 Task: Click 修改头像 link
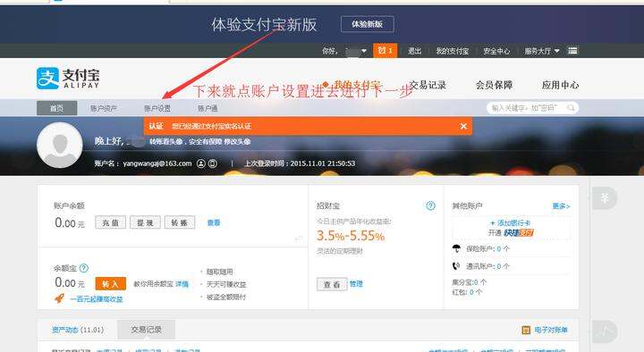click(x=237, y=141)
